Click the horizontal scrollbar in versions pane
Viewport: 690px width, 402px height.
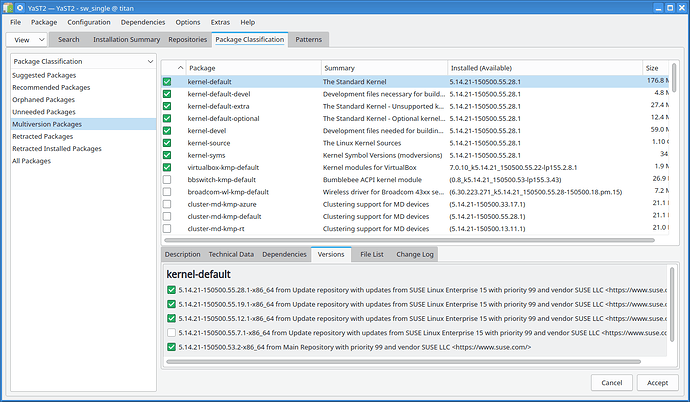pyautogui.click(x=400, y=359)
